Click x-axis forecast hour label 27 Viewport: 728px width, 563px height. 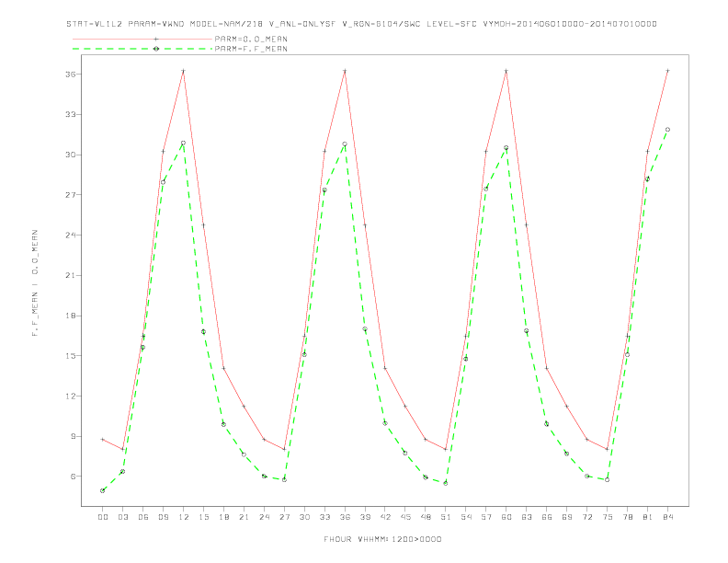click(284, 517)
